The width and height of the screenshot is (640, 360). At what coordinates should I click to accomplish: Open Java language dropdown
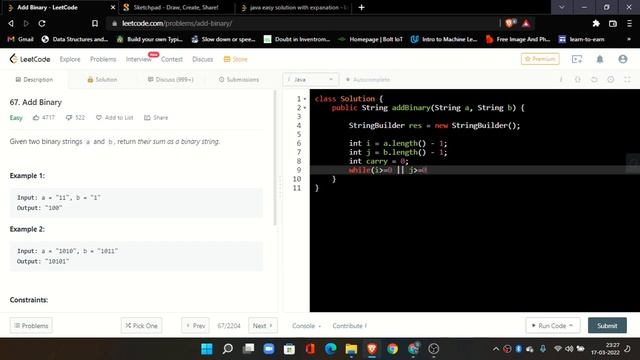(x=311, y=80)
